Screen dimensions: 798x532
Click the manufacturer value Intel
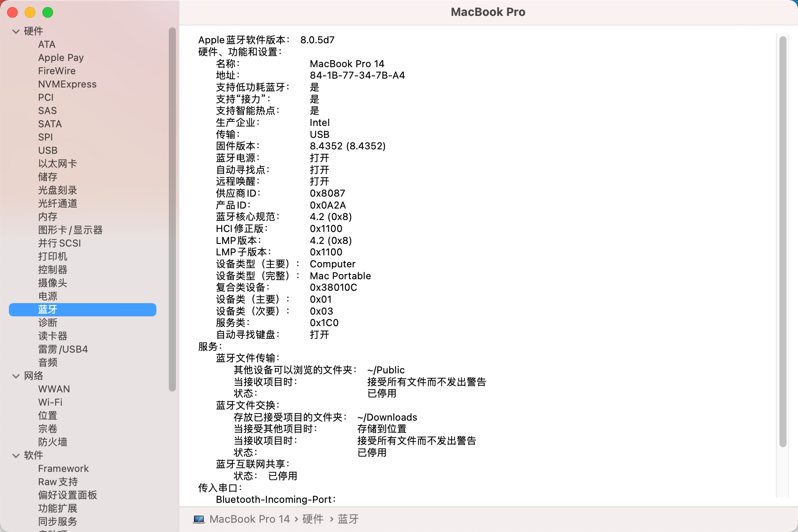(x=319, y=123)
